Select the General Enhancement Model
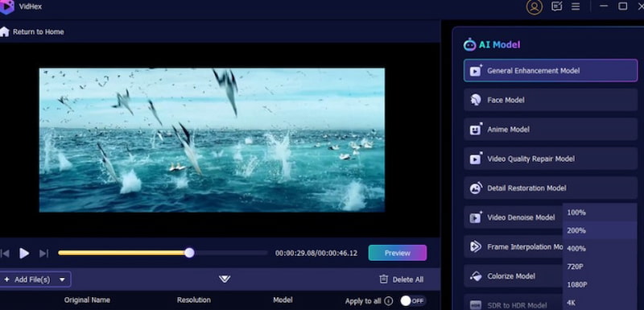644x310 pixels. (551, 71)
